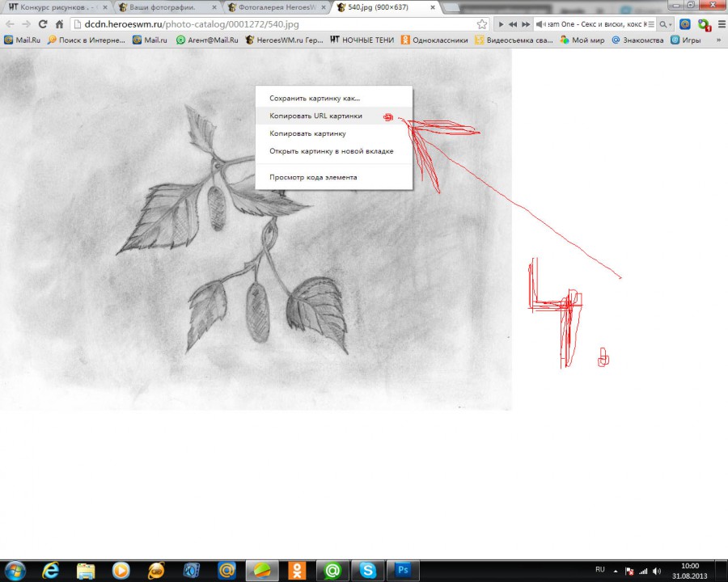
Task: Open the Chrome menu hamburger icon
Action: 721,24
